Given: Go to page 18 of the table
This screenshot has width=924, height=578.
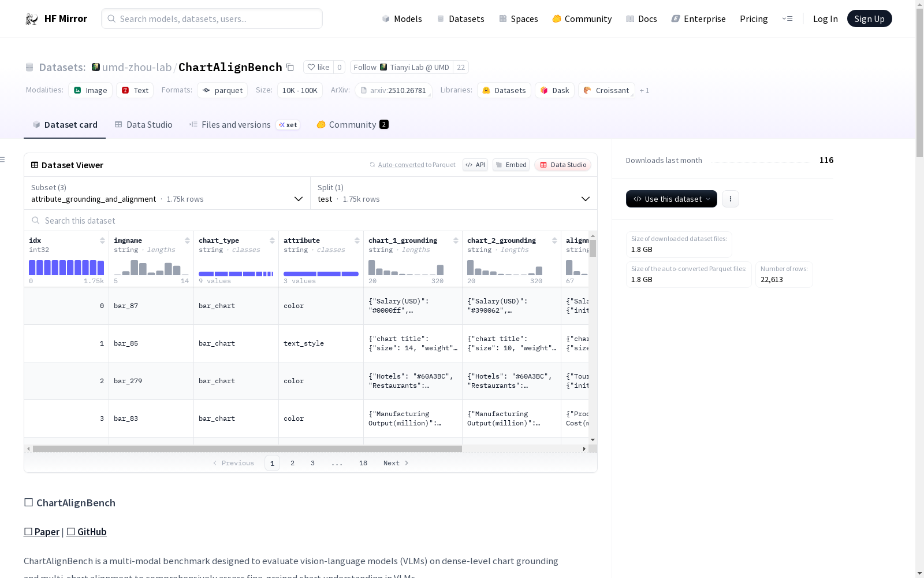Looking at the screenshot, I should point(363,463).
